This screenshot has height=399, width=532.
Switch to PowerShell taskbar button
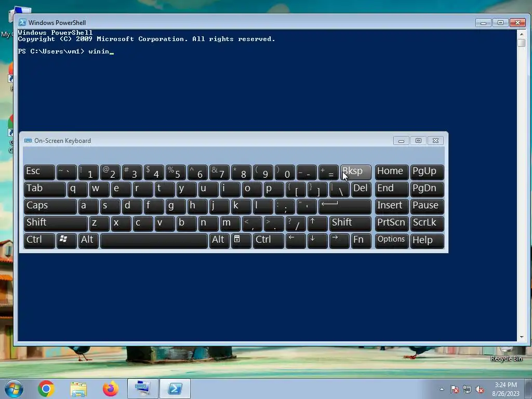[x=175, y=389]
